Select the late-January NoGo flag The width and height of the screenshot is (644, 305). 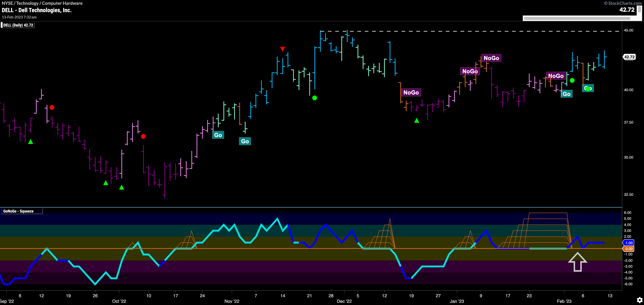tap(556, 76)
